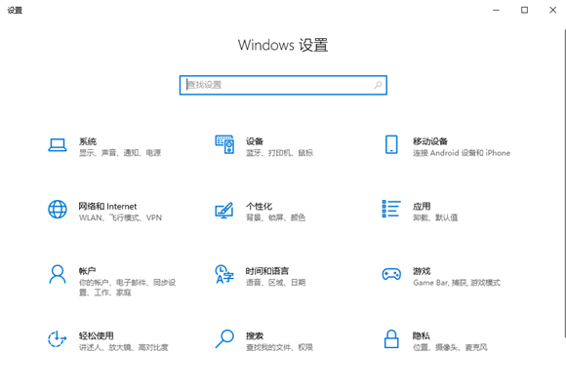Click the description 显示、声音、通知、电源
The width and height of the screenshot is (566, 392).
click(x=120, y=153)
